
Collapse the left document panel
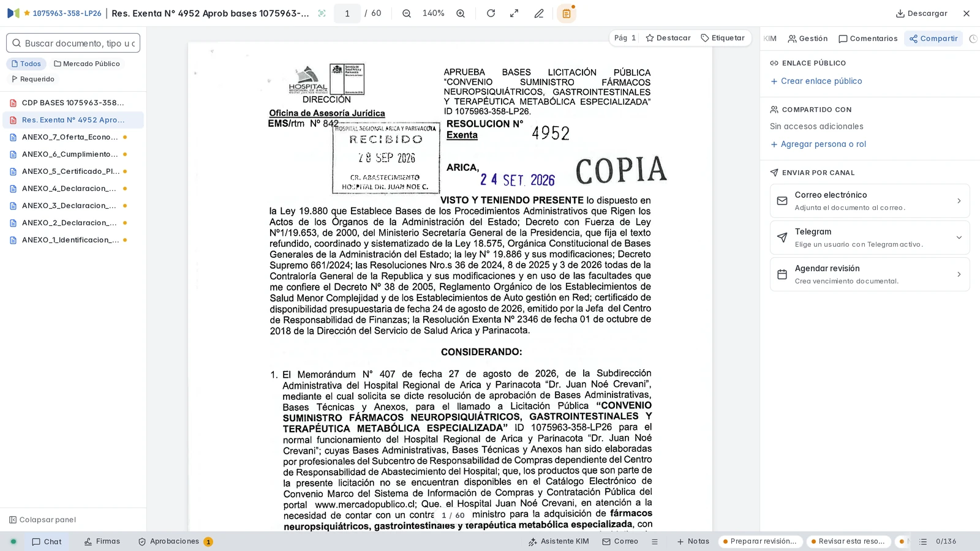point(42,520)
